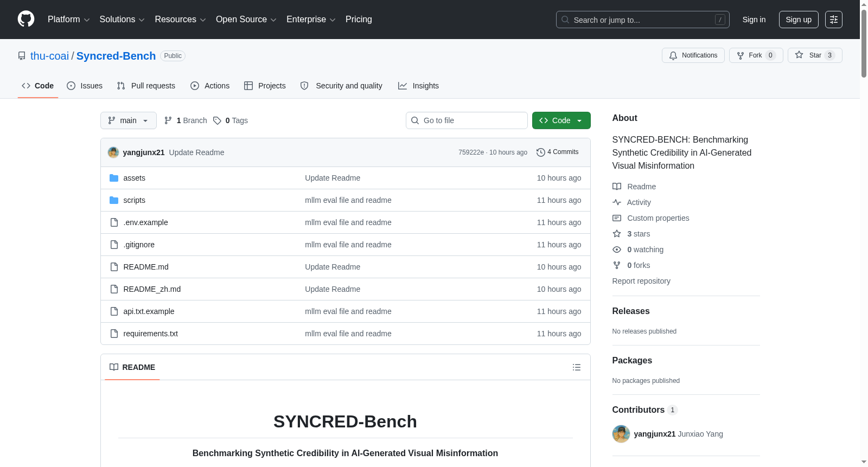Switch to the Pull requests tab
This screenshot has width=868, height=467.
coord(146,86)
